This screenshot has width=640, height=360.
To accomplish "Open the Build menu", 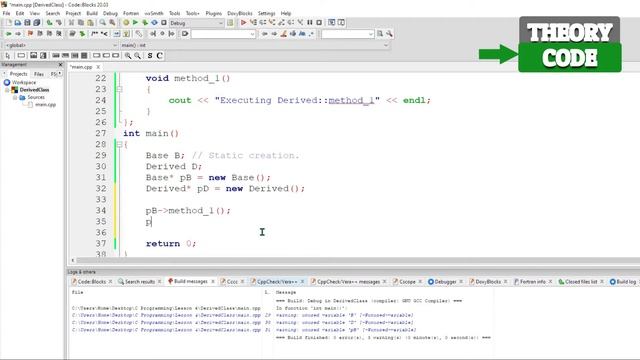I will [92, 13].
